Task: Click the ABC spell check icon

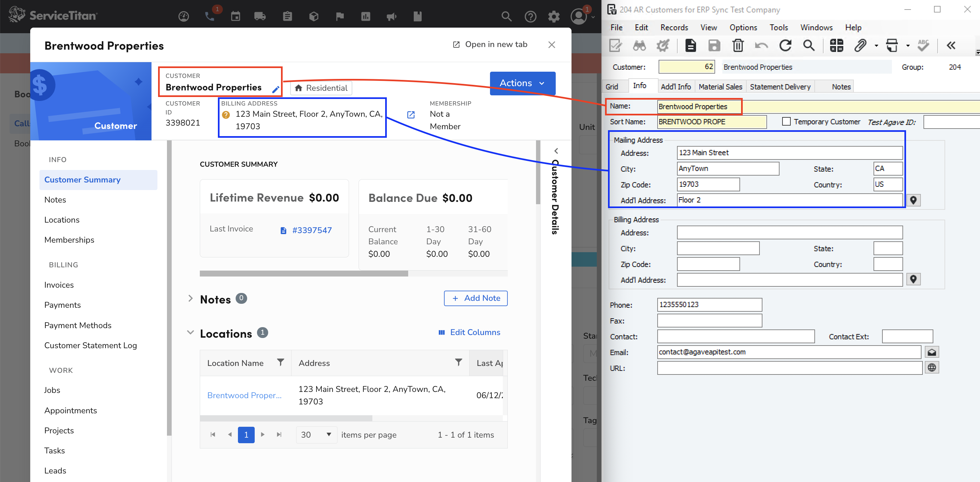Action: (x=923, y=46)
